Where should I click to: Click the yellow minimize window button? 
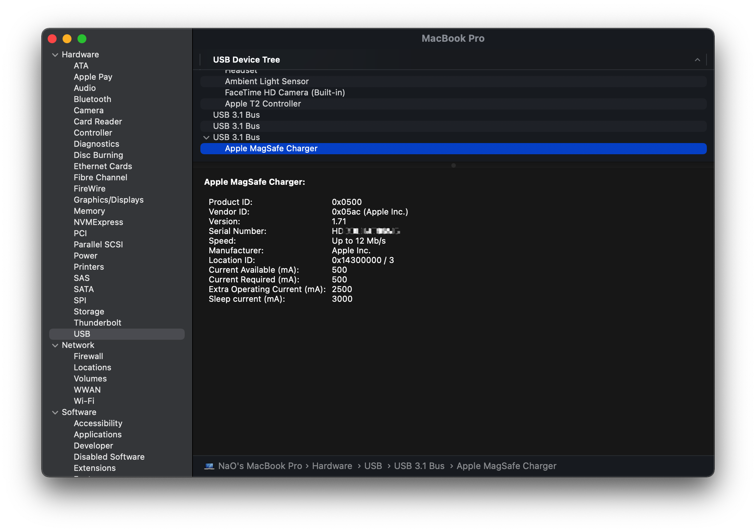[67, 39]
